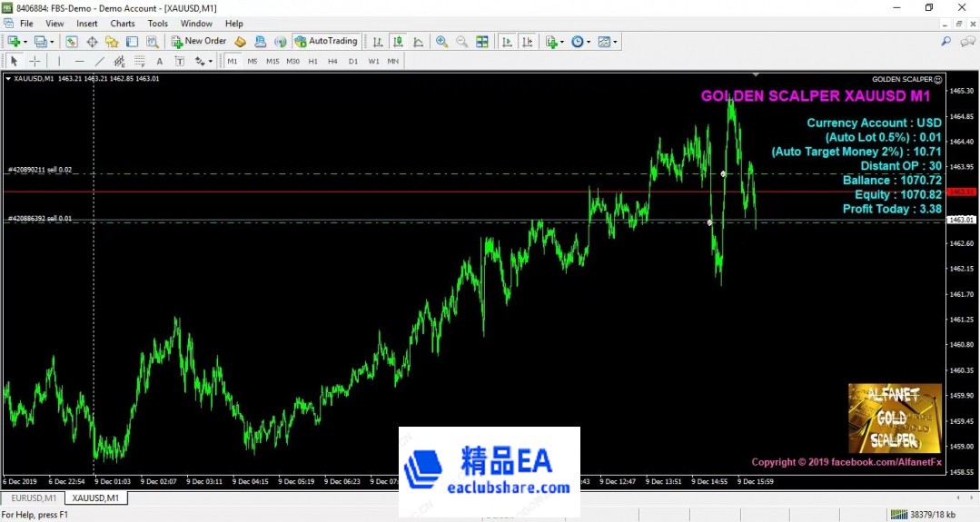Switch timeframe to H1

point(313,61)
